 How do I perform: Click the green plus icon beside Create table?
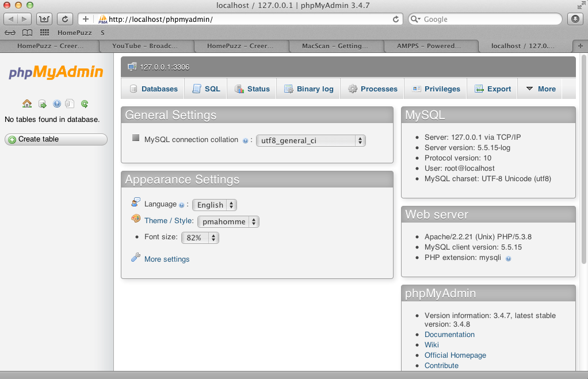(x=12, y=139)
